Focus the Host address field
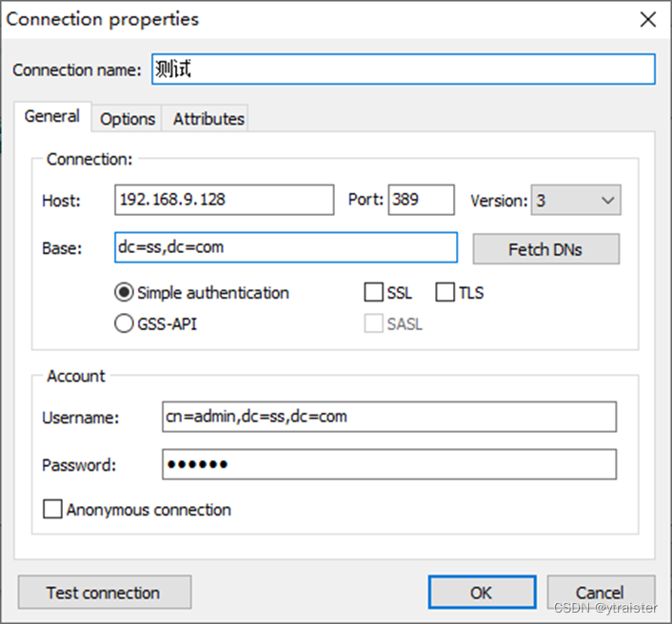 (224, 200)
